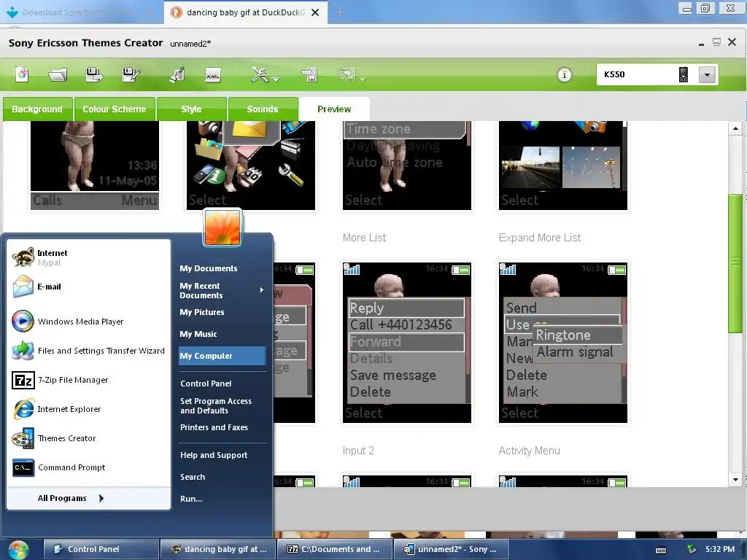
Task: Open Command Prompt from Start menu
Action: (88, 467)
